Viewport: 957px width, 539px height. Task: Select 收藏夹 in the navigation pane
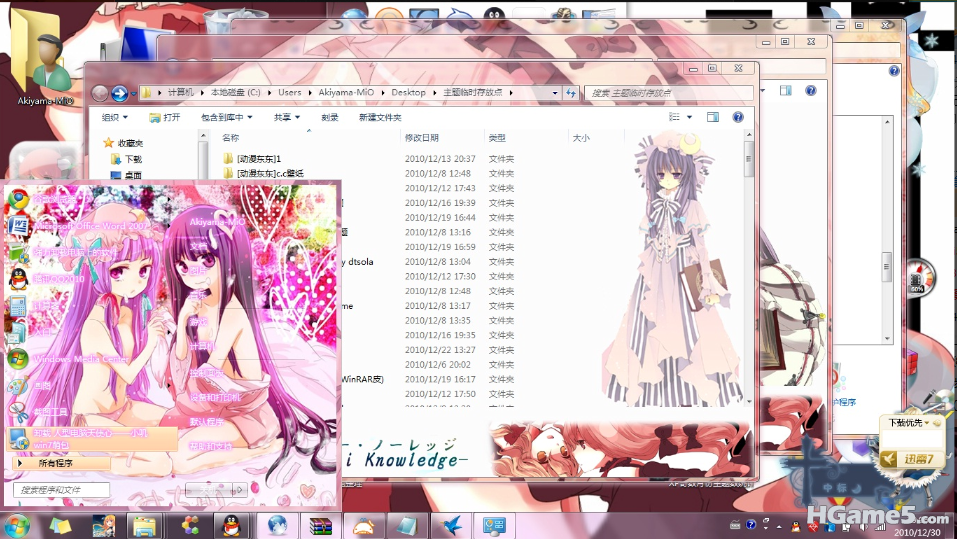124,143
